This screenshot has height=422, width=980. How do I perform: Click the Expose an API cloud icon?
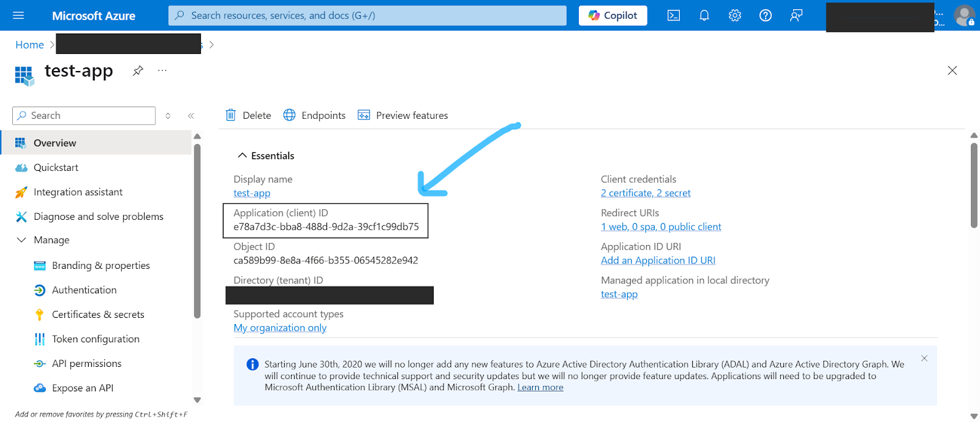(40, 388)
